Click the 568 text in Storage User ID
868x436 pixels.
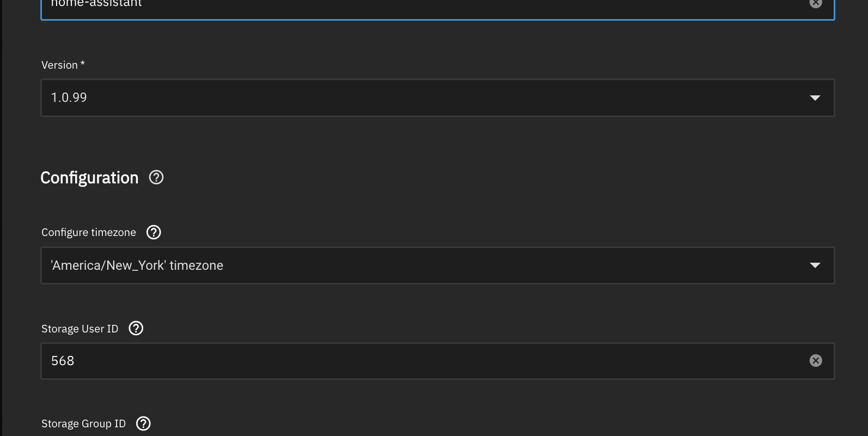(x=63, y=361)
